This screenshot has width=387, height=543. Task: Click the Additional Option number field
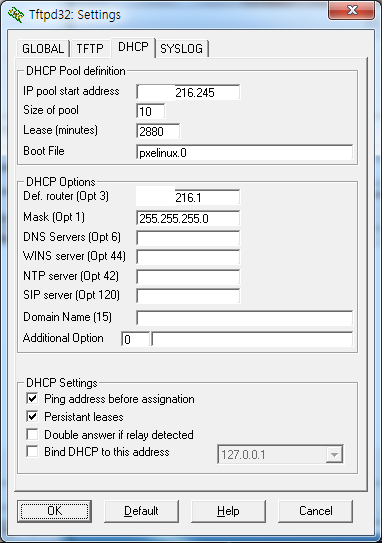[x=135, y=339]
